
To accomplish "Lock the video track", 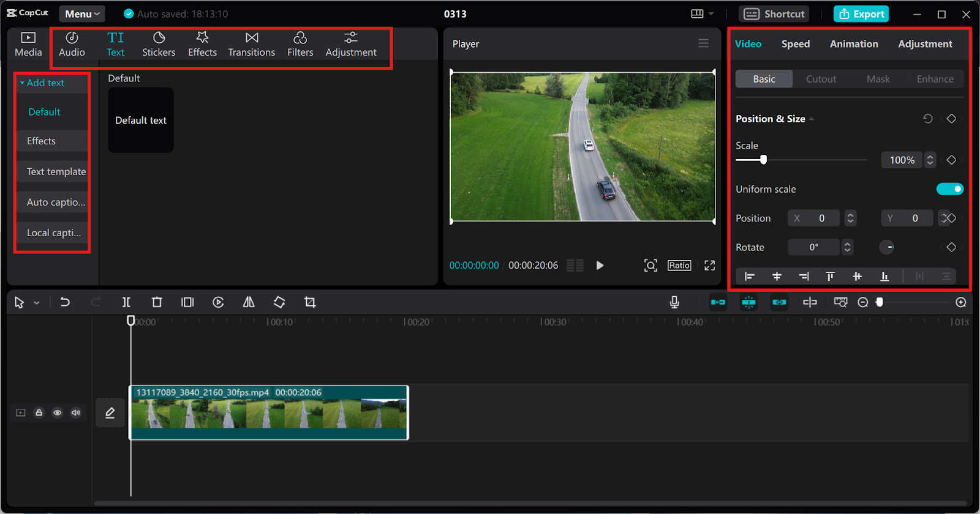I will 39,413.
